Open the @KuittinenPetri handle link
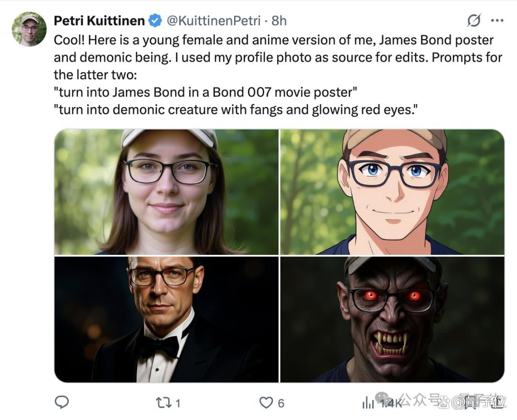517x420 pixels. [214, 21]
